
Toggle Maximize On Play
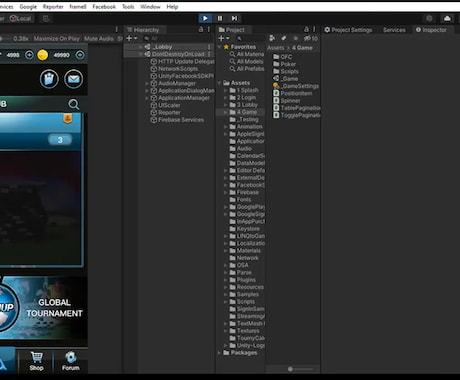tap(57, 39)
